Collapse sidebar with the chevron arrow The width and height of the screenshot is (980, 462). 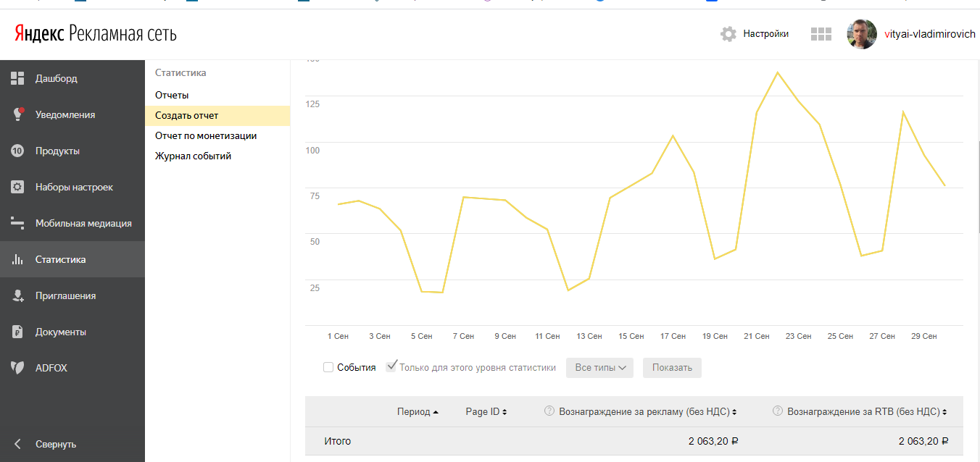click(18, 444)
